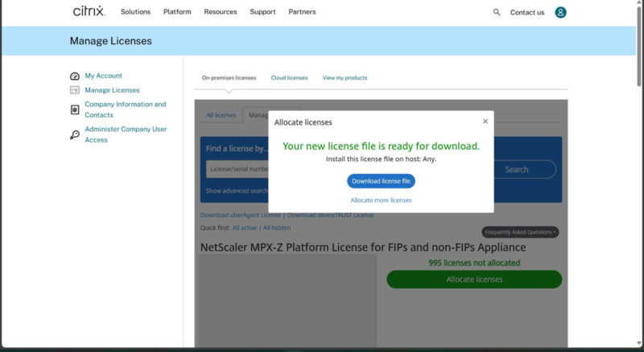Click the green Allocate licenses button

coord(474,280)
